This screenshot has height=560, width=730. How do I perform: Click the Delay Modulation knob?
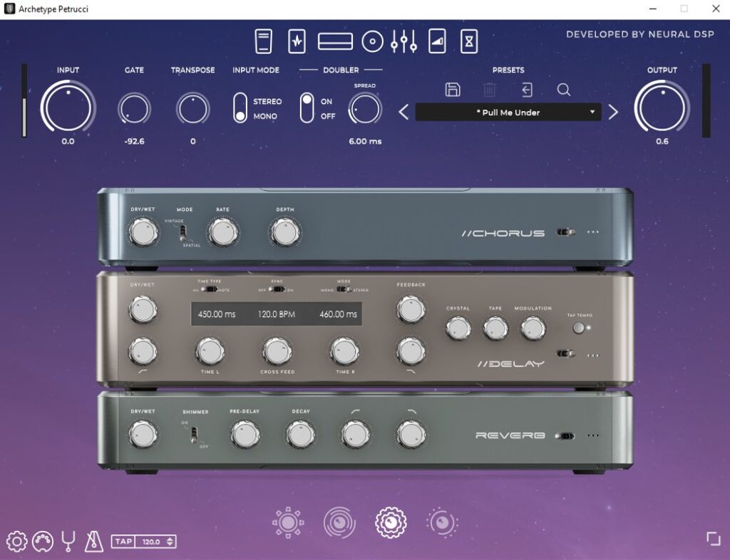(533, 328)
